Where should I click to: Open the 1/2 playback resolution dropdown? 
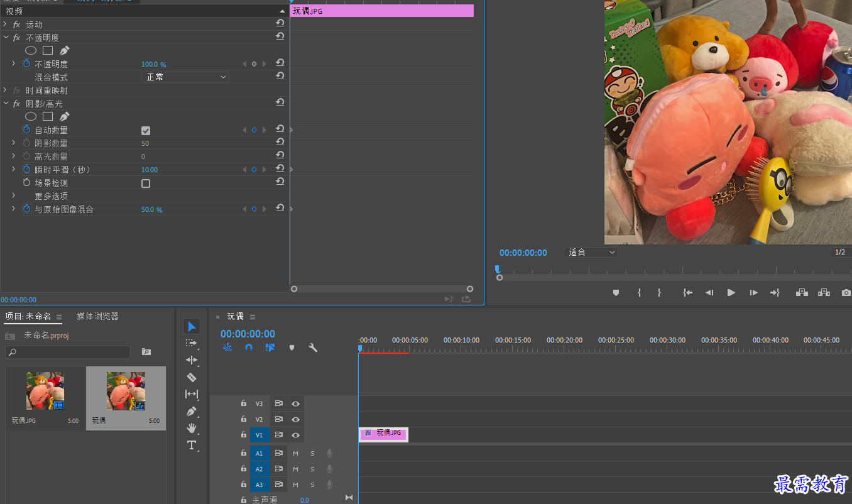click(x=841, y=252)
